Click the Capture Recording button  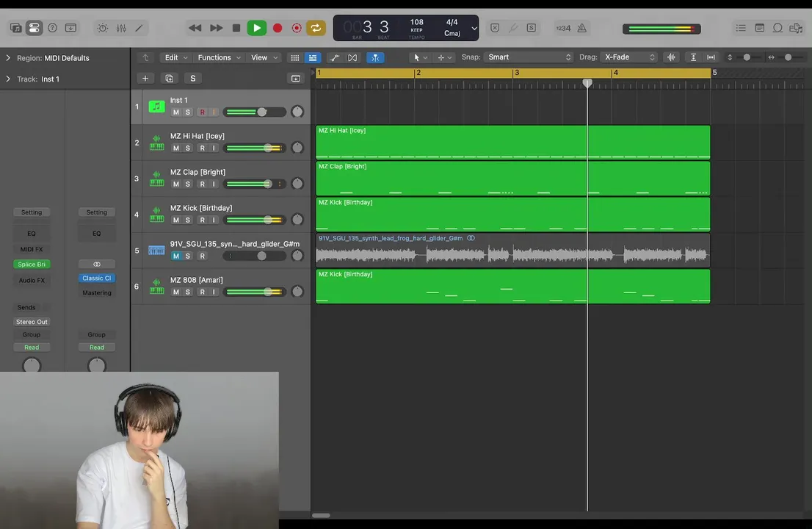pos(297,28)
